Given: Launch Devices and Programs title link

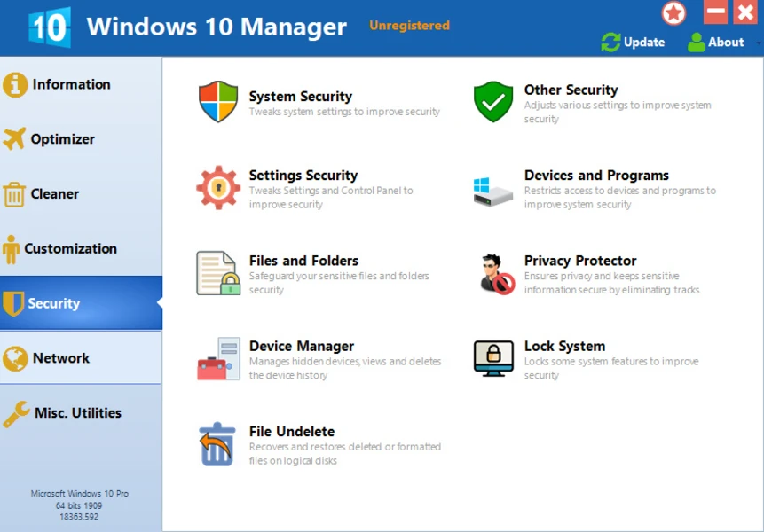Looking at the screenshot, I should tap(596, 176).
